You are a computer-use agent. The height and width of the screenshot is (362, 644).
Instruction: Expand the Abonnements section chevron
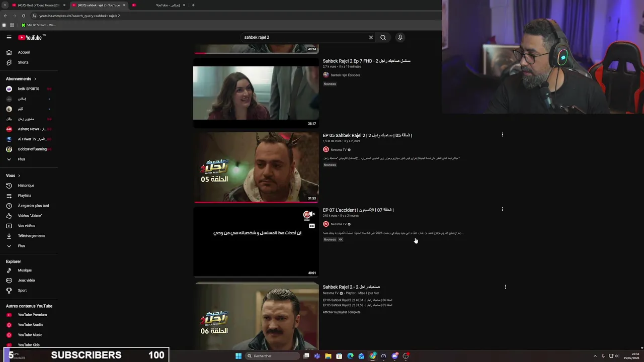(x=35, y=79)
